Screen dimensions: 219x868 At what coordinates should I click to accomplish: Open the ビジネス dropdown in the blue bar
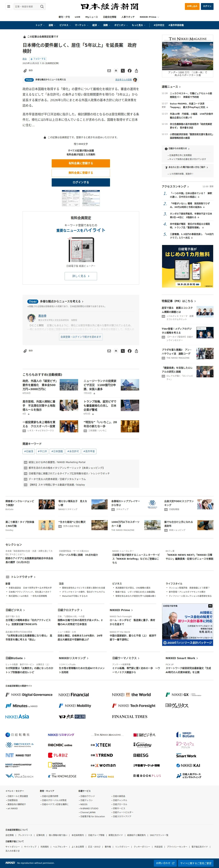[65, 25]
